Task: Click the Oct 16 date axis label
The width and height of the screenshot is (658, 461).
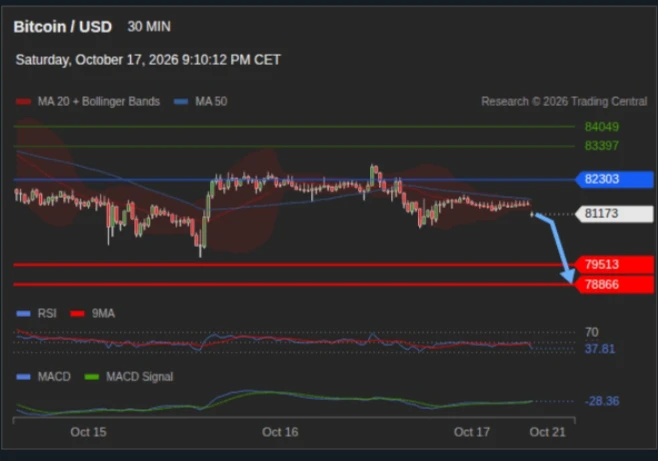Action: point(280,432)
